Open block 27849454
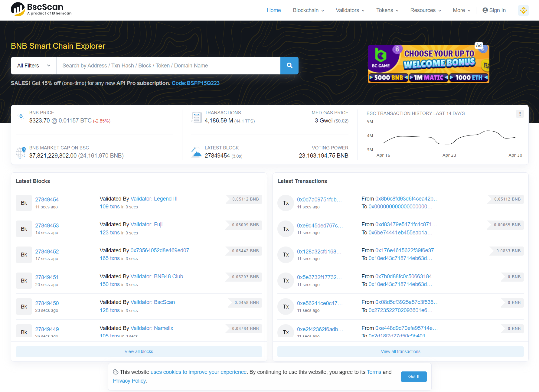The height and width of the screenshot is (392, 539). [47, 200]
